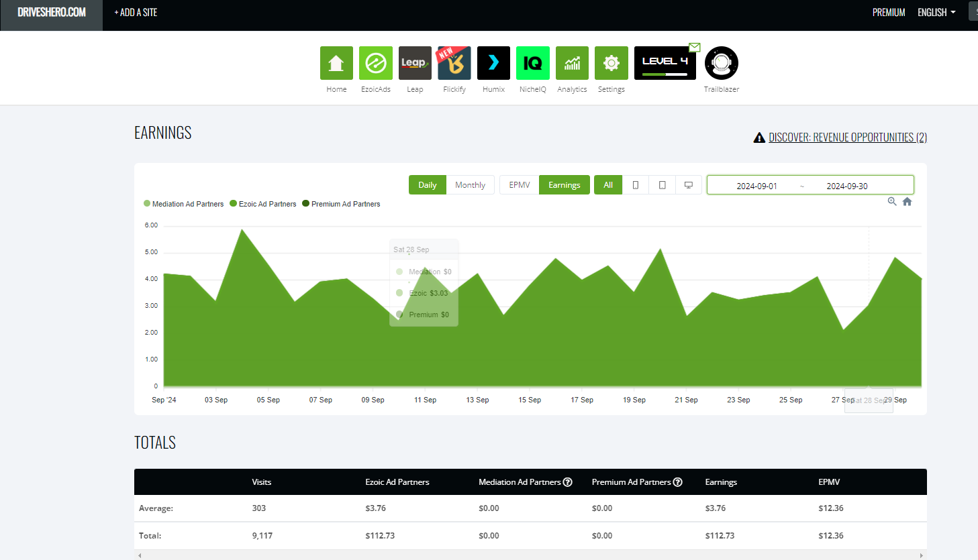
Task: Toggle Ezoic Ad Partners legend series
Action: (x=263, y=204)
